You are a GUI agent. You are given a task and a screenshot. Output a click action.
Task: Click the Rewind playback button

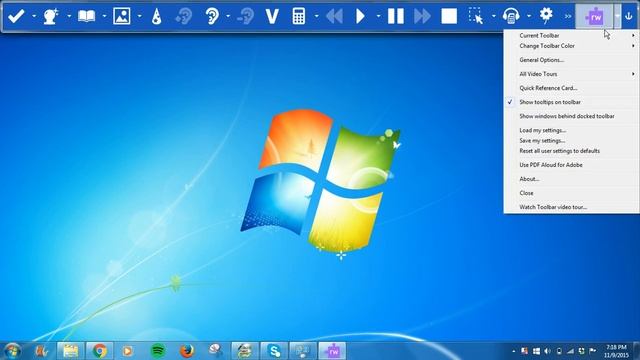pyautogui.click(x=334, y=16)
